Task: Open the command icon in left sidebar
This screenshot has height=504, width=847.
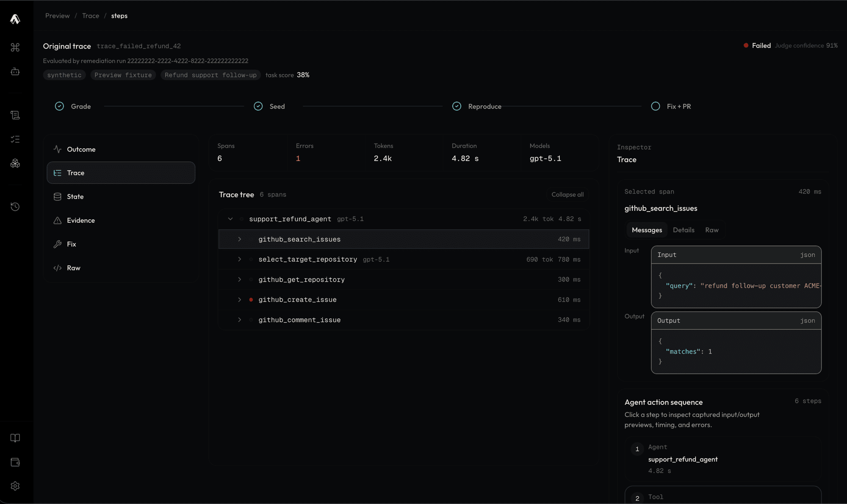Action: 15,47
